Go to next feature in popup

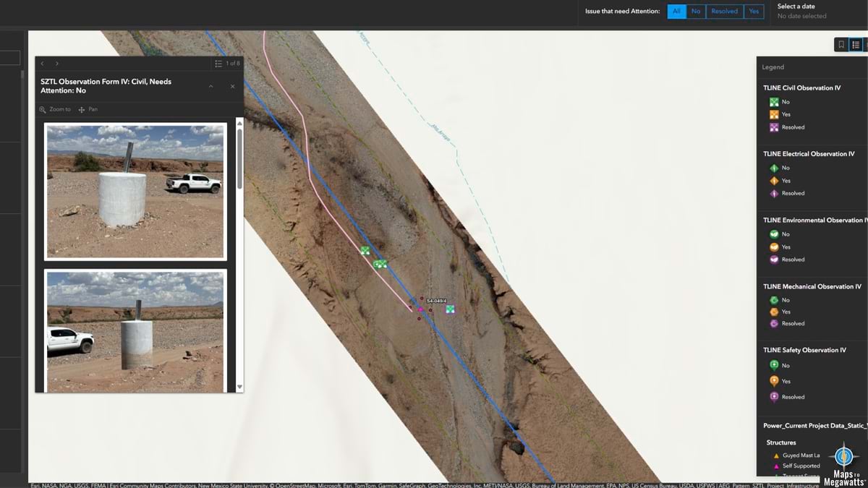point(57,64)
